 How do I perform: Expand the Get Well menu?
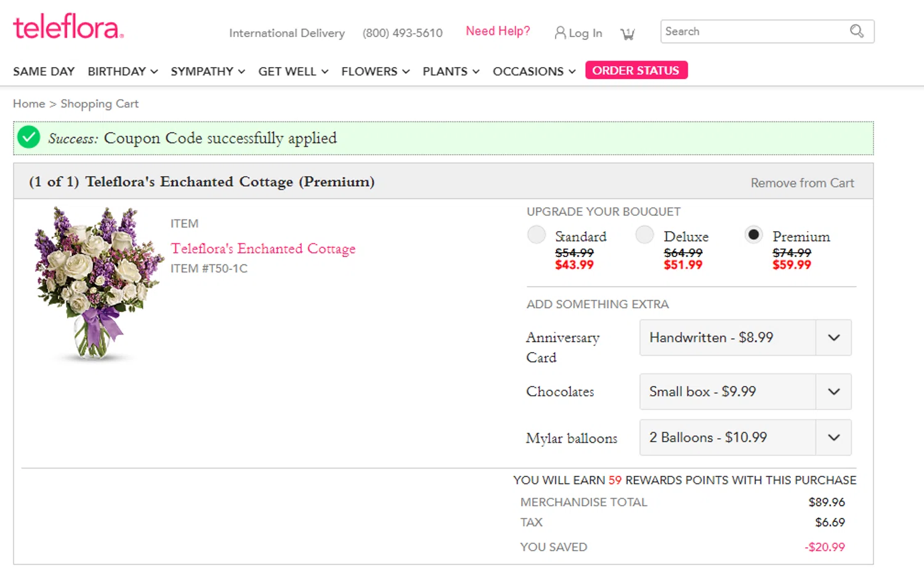pos(293,72)
